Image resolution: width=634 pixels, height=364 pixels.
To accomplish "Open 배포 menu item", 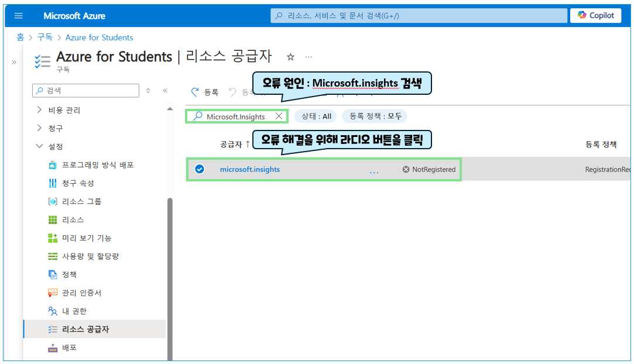I will coord(70,348).
